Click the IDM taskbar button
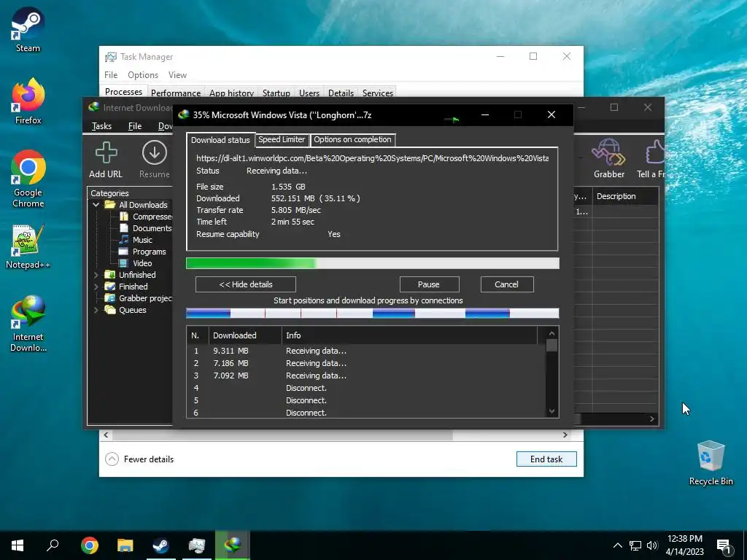Screen dimensions: 747x560 coord(233,545)
